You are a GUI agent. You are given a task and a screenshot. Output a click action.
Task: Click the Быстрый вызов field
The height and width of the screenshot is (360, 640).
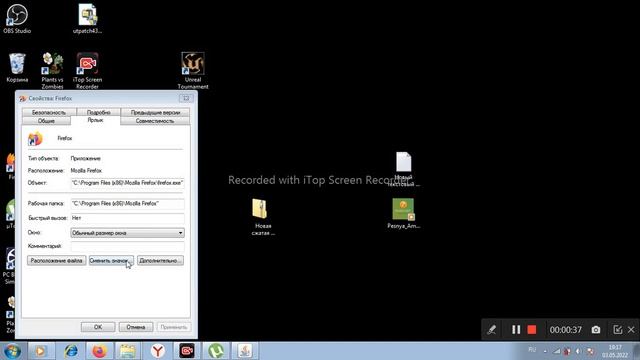[127, 218]
